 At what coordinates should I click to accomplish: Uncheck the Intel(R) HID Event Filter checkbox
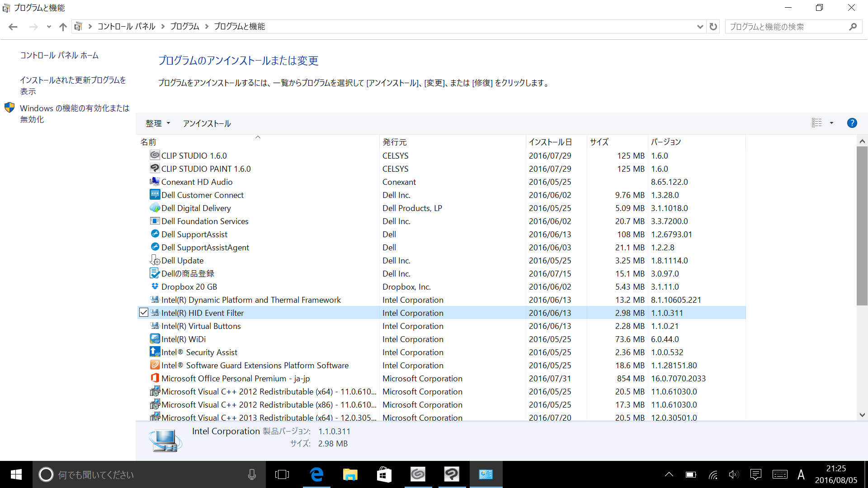click(x=144, y=313)
